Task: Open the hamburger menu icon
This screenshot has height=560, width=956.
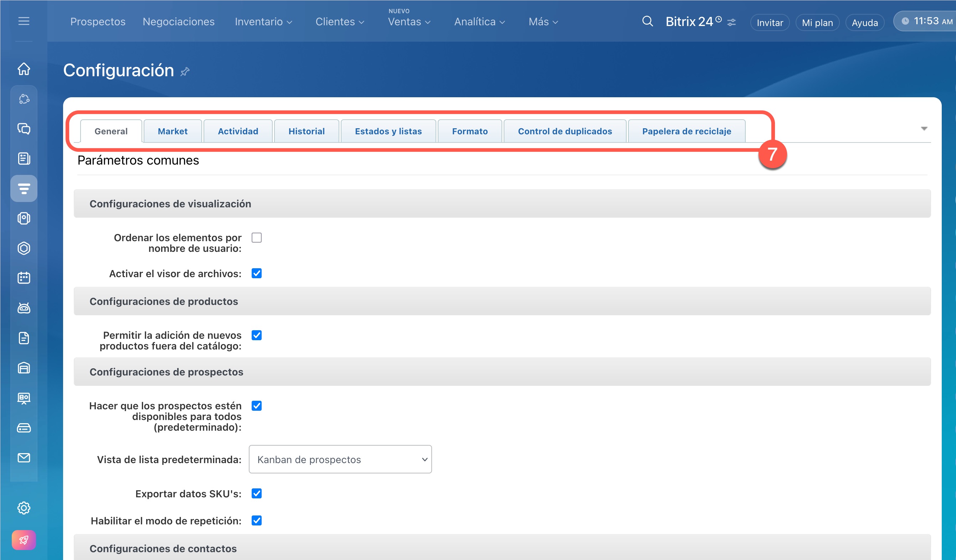Action: 24,21
